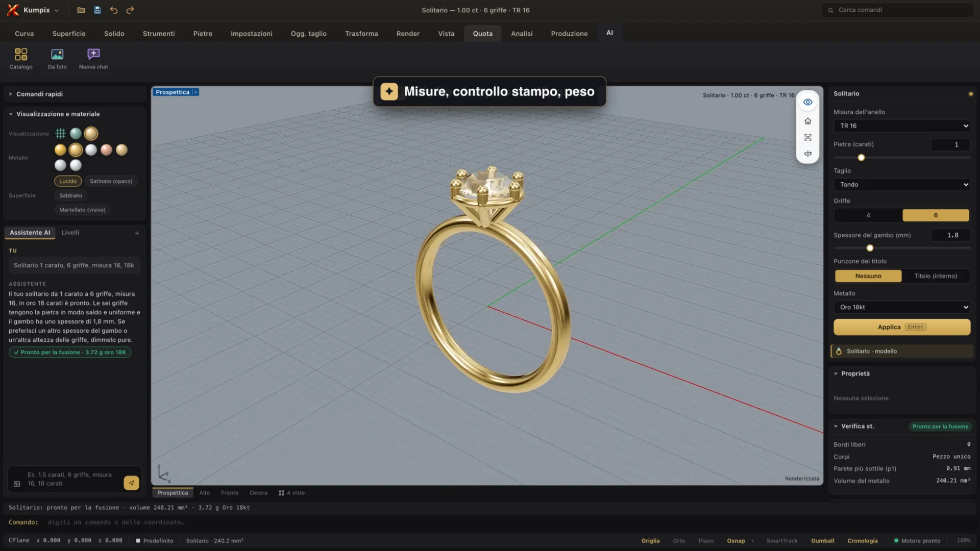This screenshot has height=551, width=980.
Task: Click the AI sparkle icon in the tooltip banner
Action: click(x=389, y=91)
